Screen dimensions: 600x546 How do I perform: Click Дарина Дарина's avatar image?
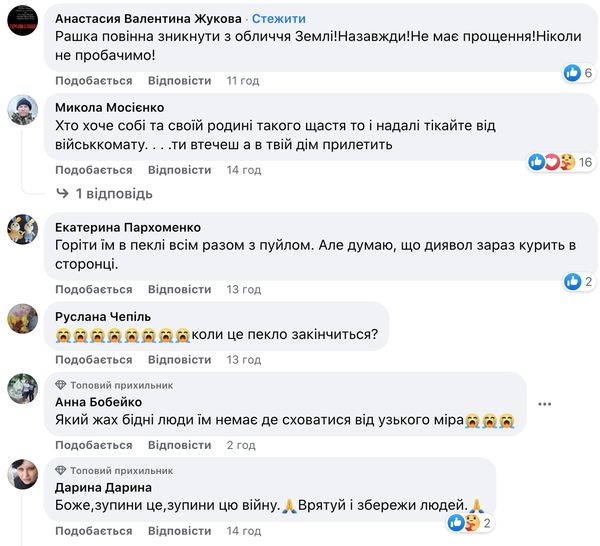click(23, 474)
